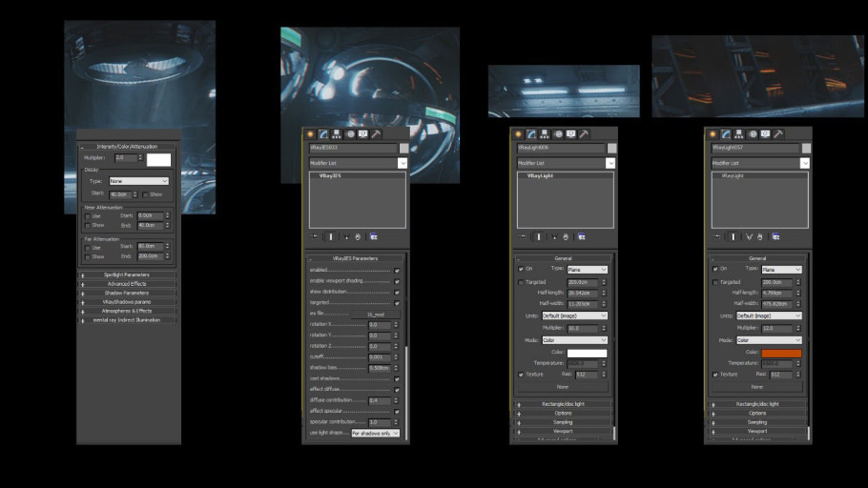Click the VRayIES033 object name field
This screenshot has height=488, width=868.
click(353, 149)
